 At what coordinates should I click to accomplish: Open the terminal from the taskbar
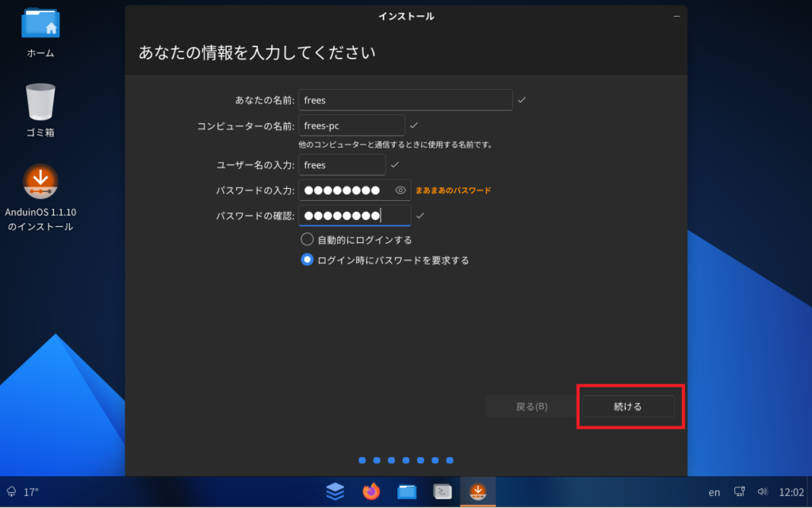pos(442,491)
